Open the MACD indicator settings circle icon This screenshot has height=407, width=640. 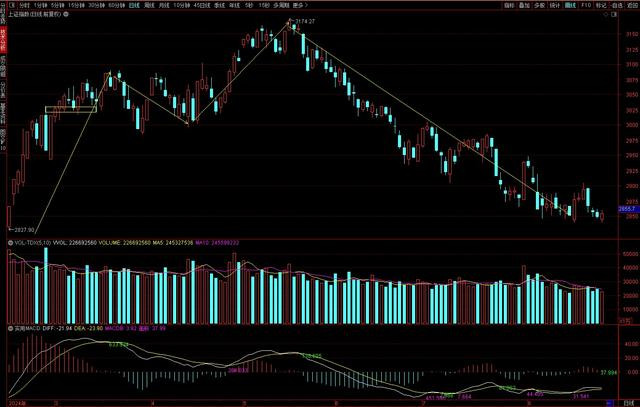(x=11, y=328)
